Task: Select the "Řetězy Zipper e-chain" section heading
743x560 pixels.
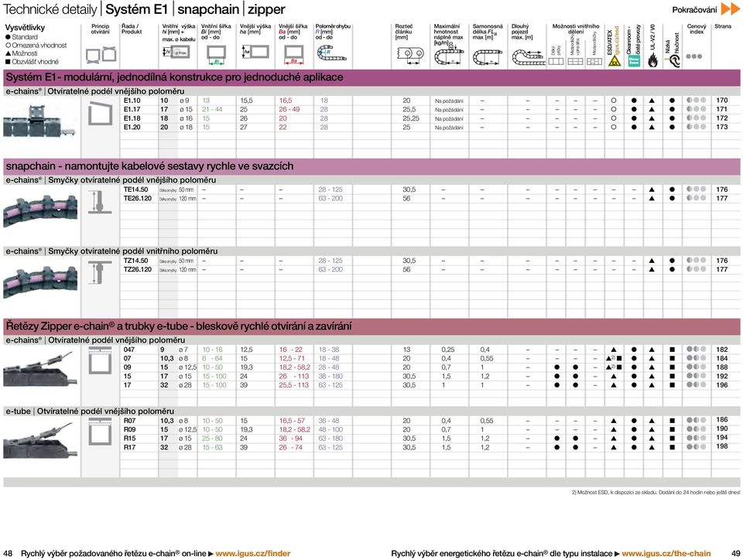Action: click(x=179, y=326)
